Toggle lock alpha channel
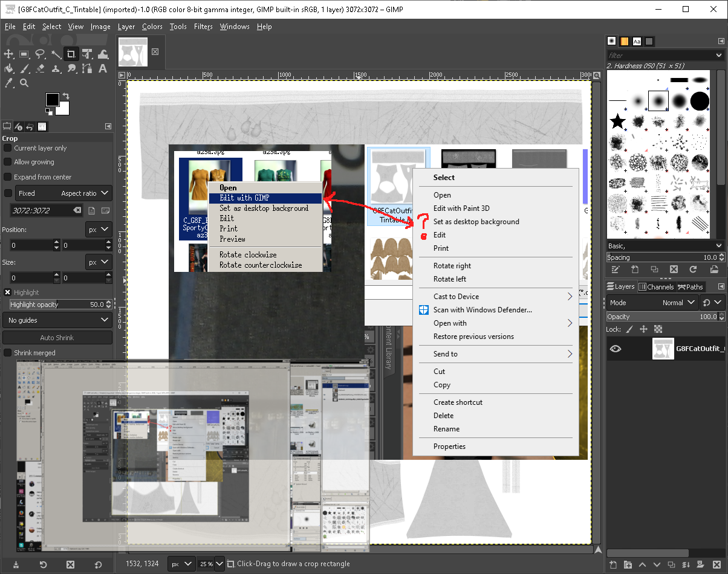728x574 pixels. (658, 329)
